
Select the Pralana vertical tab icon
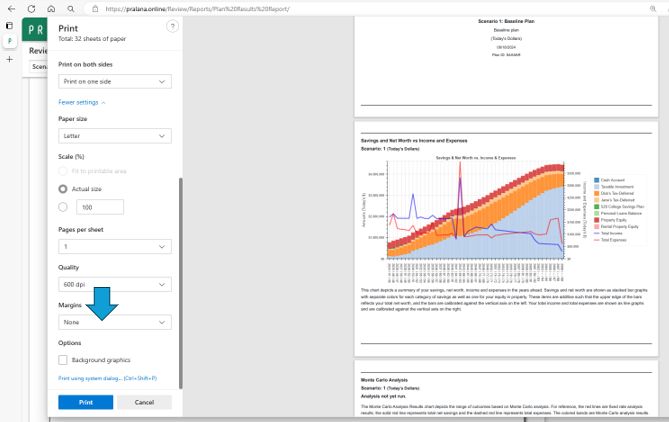click(x=9, y=41)
